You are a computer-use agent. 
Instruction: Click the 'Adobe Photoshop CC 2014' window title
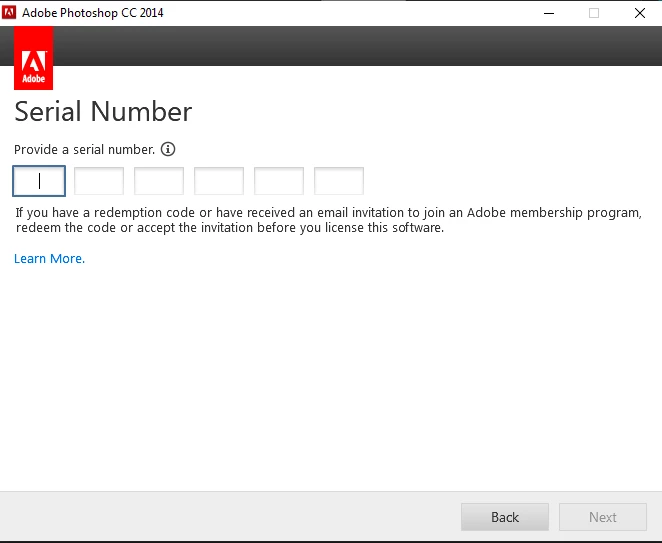[x=93, y=13]
